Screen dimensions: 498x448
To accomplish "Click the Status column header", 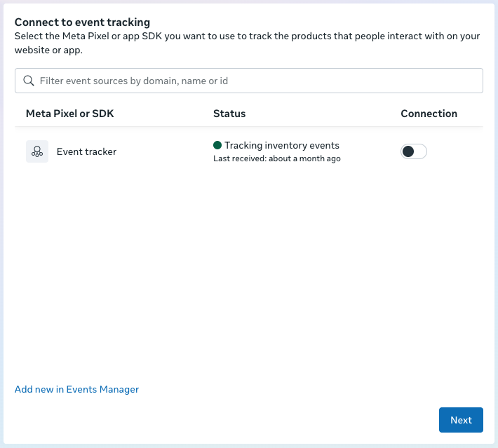I will (229, 114).
